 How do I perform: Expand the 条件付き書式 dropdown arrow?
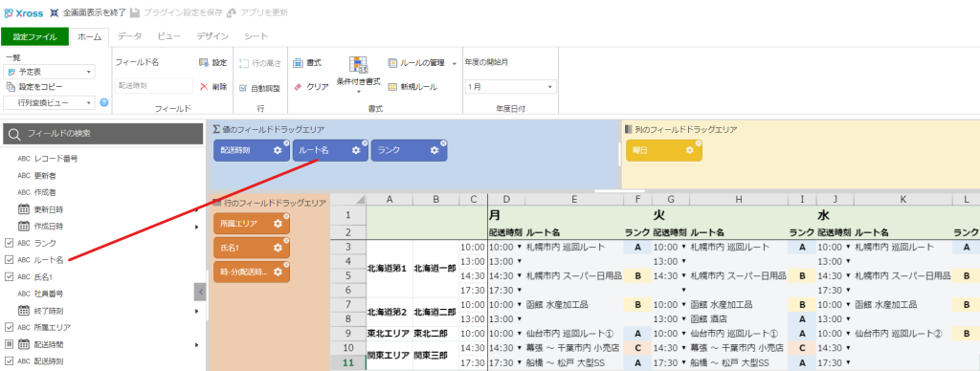(x=359, y=92)
